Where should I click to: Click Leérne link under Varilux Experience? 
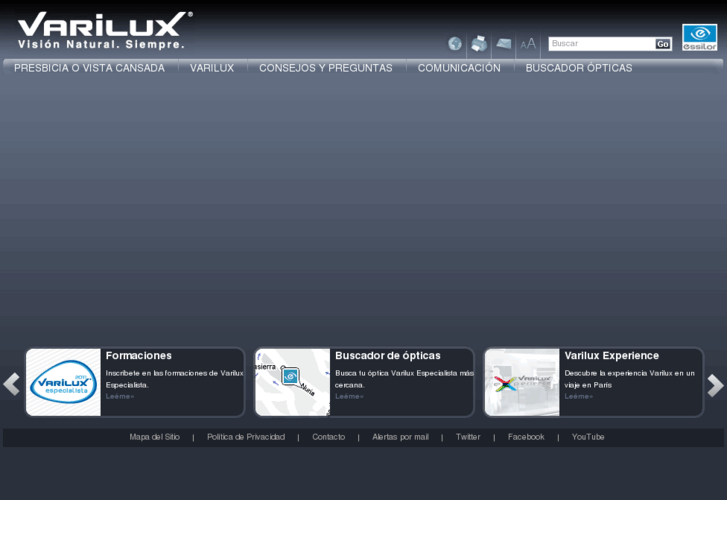tap(578, 396)
